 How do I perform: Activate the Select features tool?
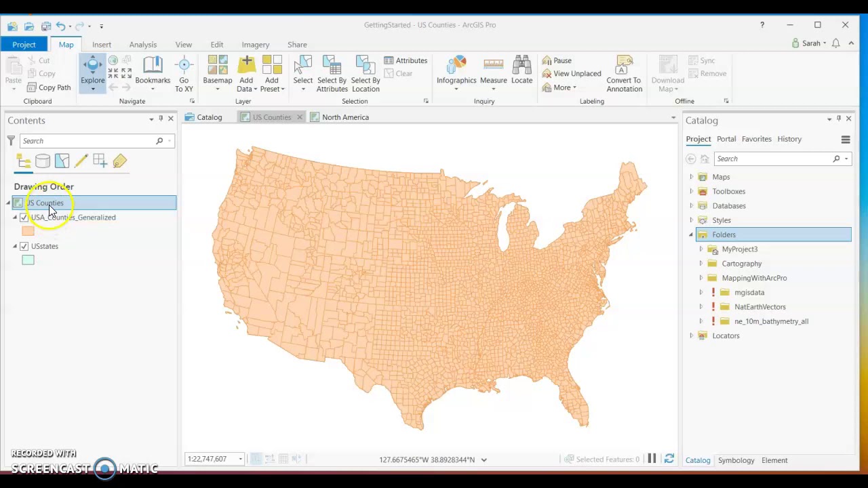click(303, 73)
